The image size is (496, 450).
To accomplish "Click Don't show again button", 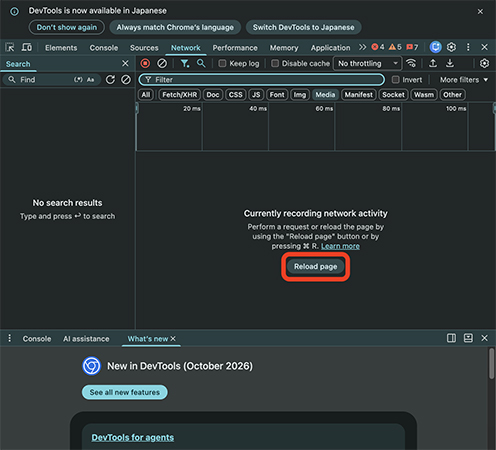I will 67,27.
